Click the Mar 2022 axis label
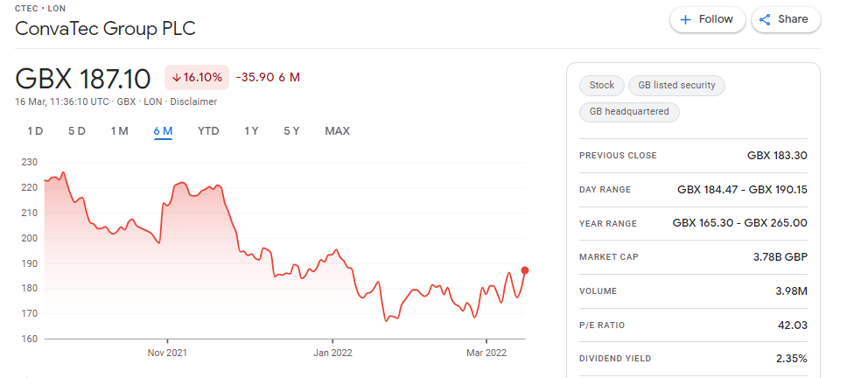The width and height of the screenshot is (868, 378). (486, 353)
